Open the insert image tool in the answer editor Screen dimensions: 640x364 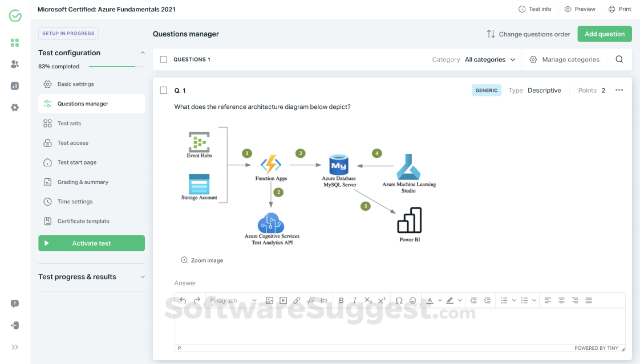269,300
